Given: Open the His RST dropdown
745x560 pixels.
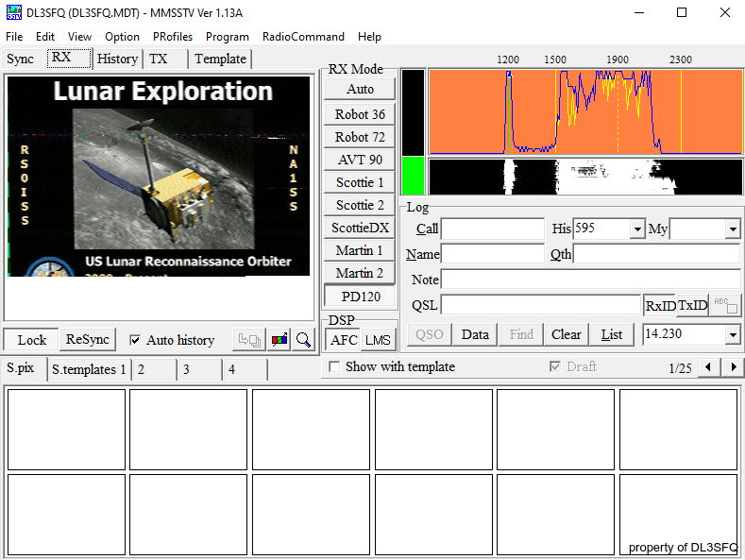Looking at the screenshot, I should 637,229.
